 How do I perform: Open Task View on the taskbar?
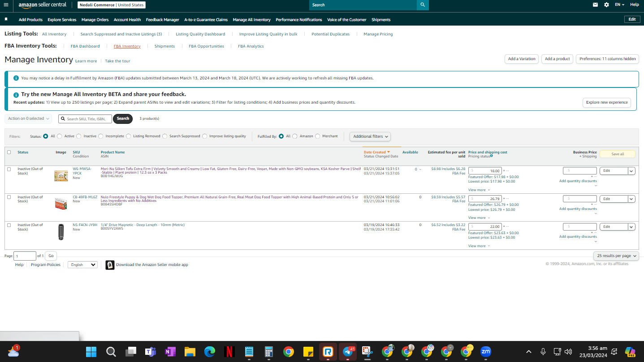coord(130,352)
